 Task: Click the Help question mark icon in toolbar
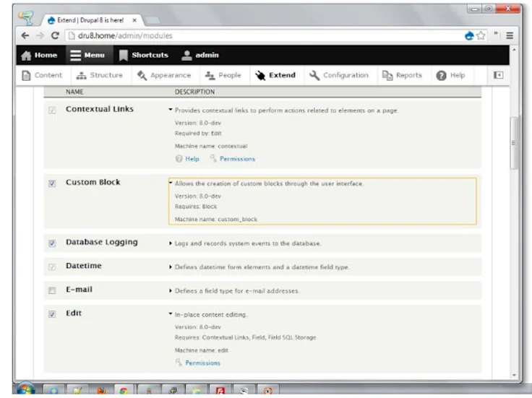click(x=441, y=76)
